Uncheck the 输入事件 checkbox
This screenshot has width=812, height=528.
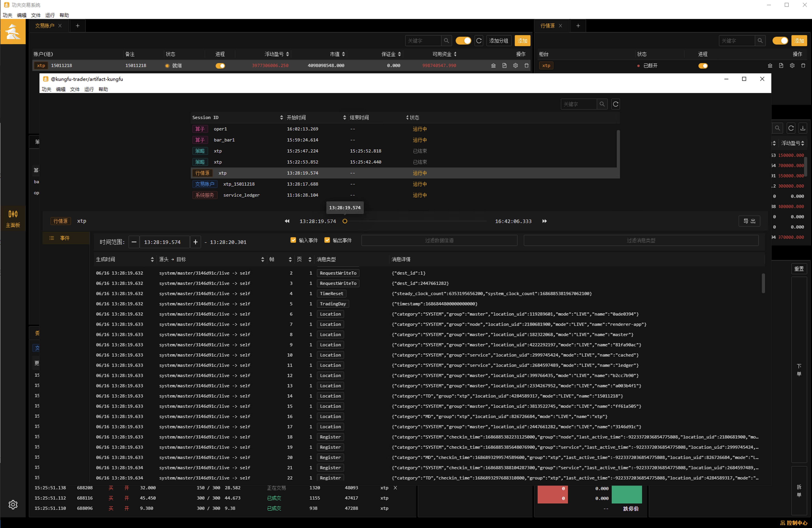293,240
